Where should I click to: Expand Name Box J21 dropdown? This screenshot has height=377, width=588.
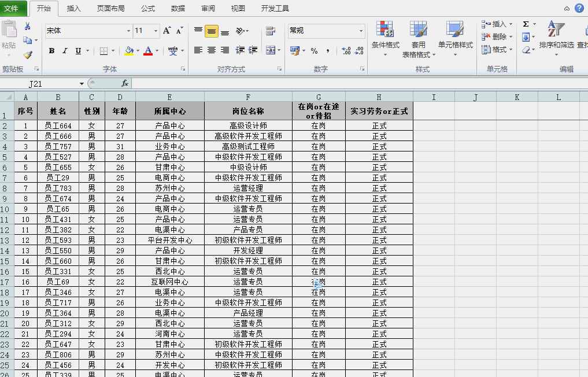point(82,84)
